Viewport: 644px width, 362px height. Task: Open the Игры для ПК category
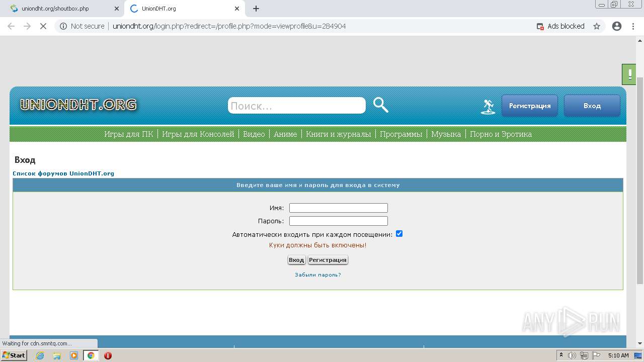point(129,134)
